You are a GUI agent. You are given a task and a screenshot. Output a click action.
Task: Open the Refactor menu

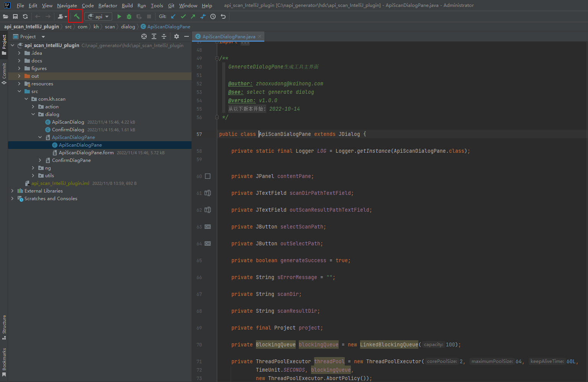(x=108, y=5)
